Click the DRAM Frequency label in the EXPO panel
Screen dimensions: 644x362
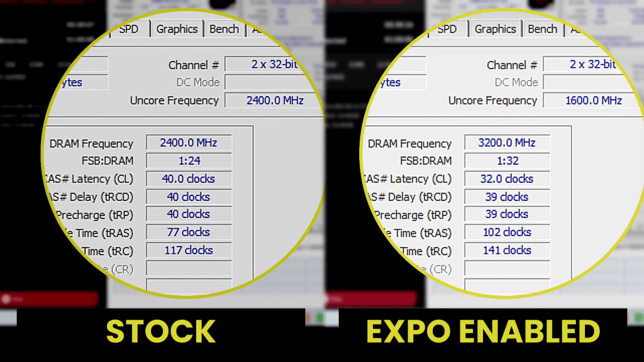409,144
